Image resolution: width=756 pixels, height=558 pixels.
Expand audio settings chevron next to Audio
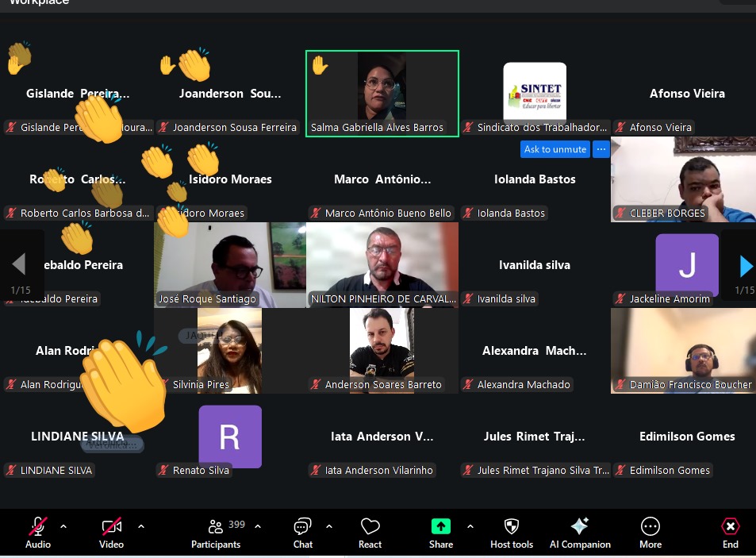point(63,526)
